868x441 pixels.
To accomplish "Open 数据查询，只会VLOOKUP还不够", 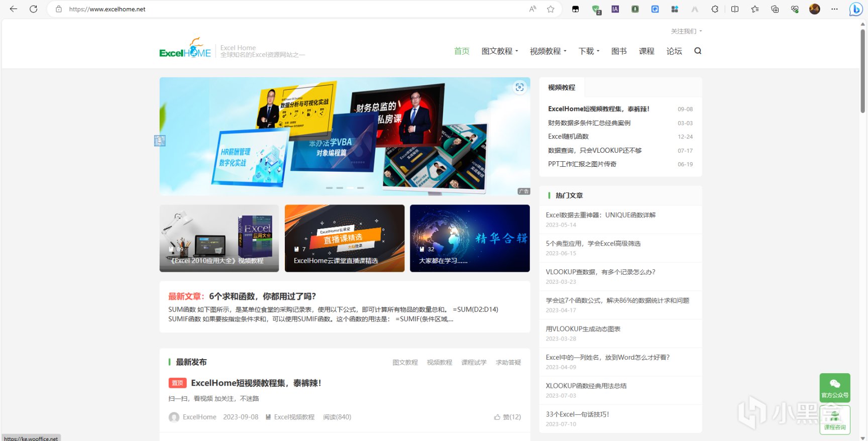I will coord(595,151).
